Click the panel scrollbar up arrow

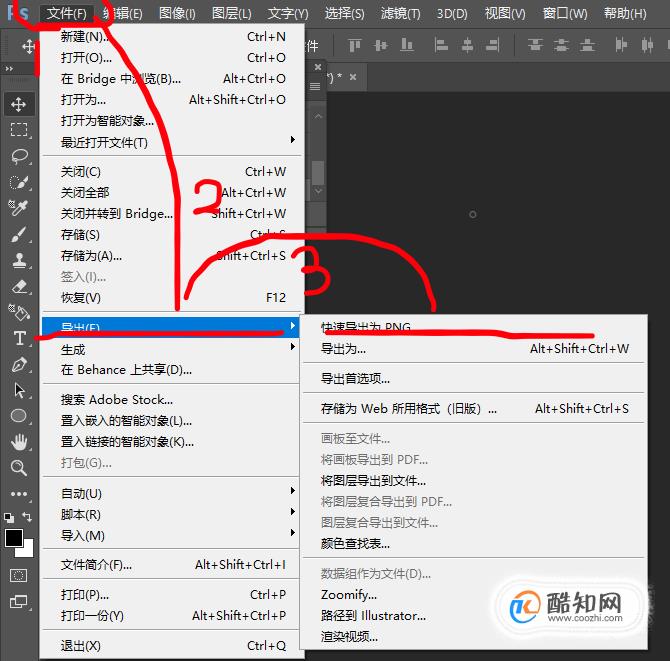tap(318, 116)
